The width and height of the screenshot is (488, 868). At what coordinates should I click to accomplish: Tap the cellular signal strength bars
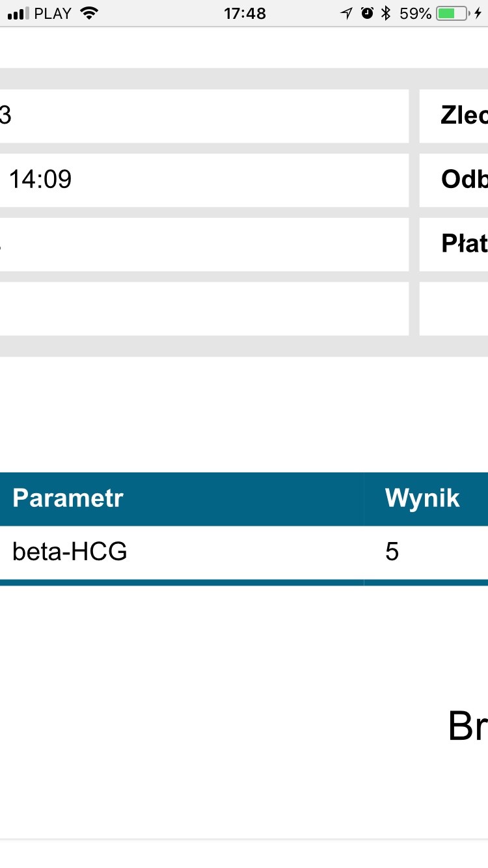click(18, 13)
